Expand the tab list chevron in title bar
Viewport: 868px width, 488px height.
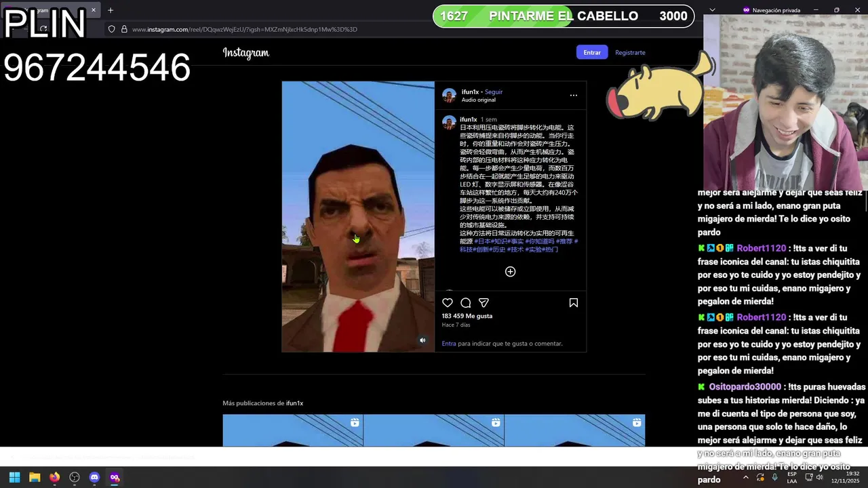(712, 10)
